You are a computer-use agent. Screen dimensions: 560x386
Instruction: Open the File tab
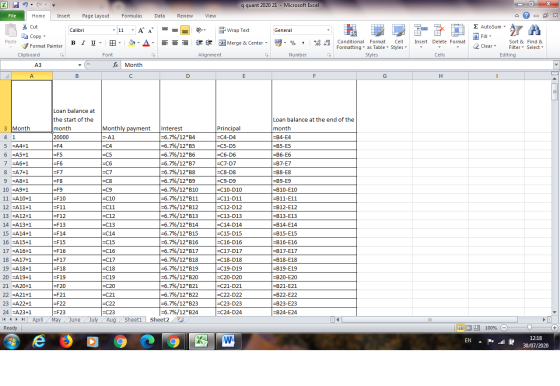pos(12,16)
